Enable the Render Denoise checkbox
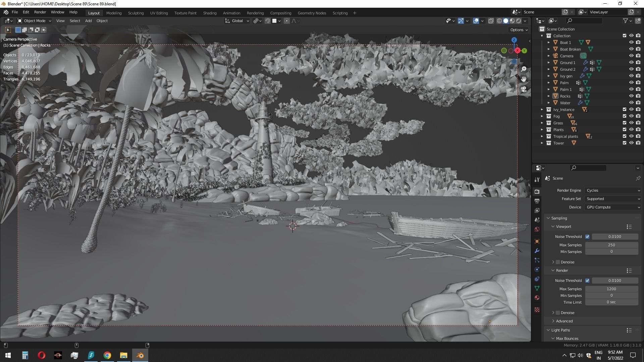644x362 pixels. pos(558,313)
